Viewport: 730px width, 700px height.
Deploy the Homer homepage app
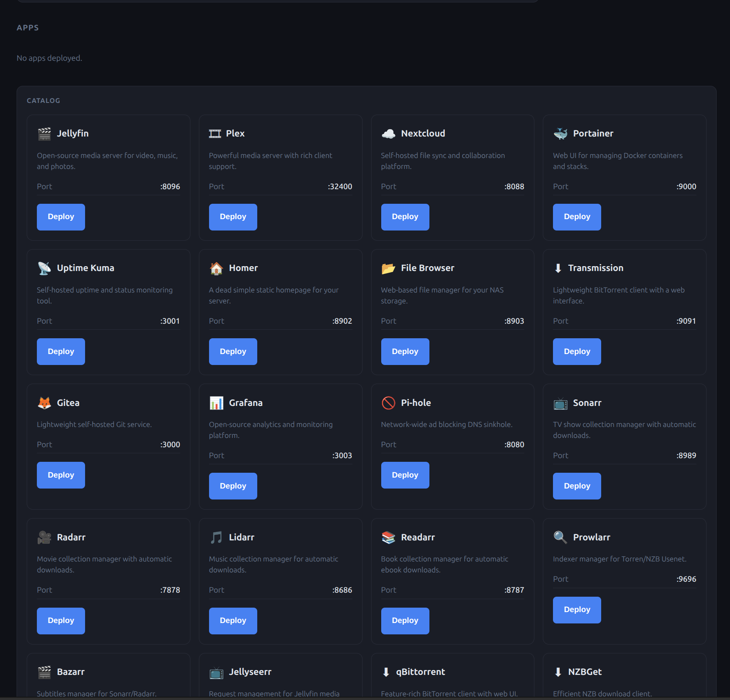click(x=233, y=352)
